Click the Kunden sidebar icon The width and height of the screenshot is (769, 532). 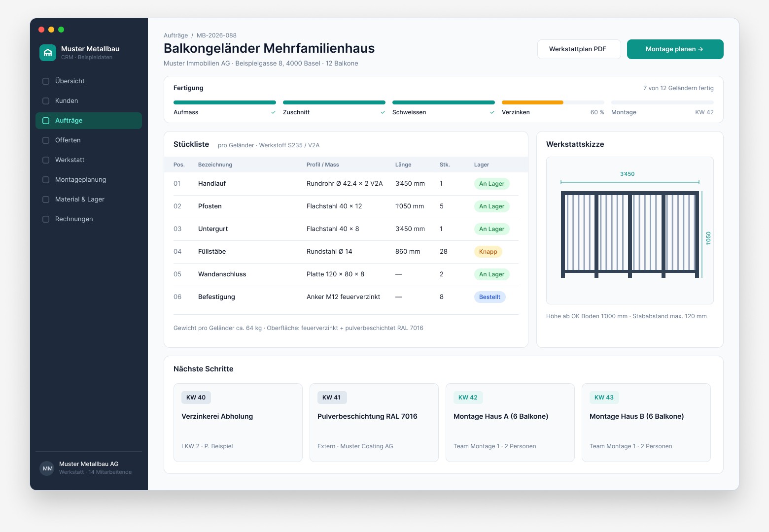coord(46,101)
